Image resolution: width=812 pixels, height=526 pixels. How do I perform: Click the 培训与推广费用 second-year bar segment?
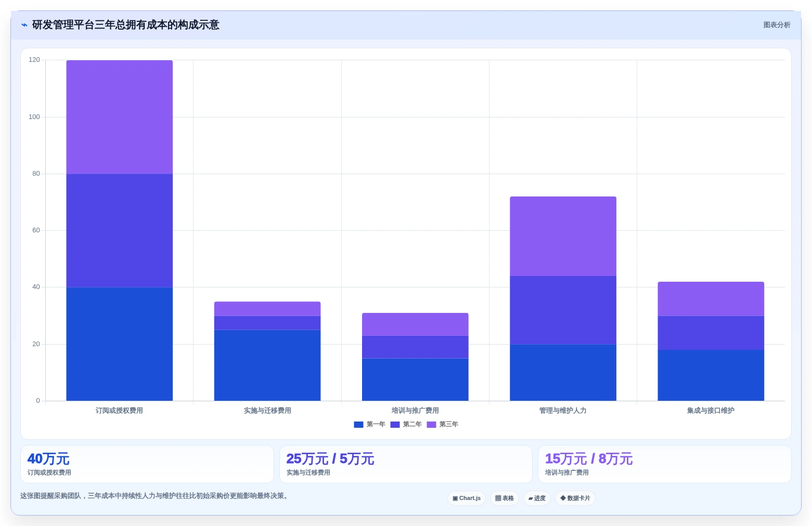415,347
